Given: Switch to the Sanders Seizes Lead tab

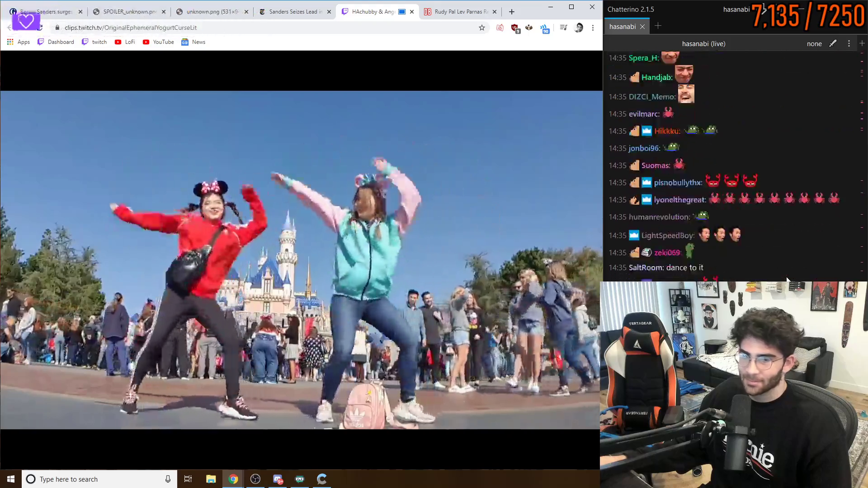Looking at the screenshot, I should [x=295, y=11].
